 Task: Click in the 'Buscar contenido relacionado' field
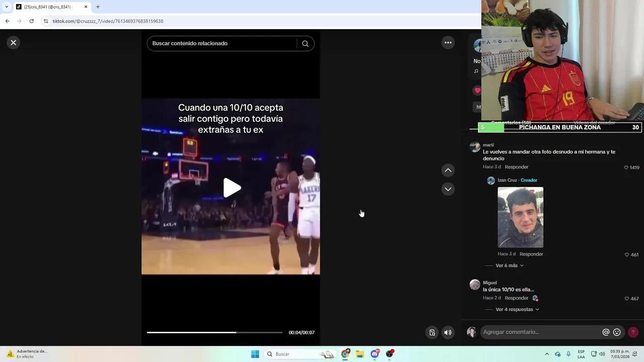coord(221,43)
